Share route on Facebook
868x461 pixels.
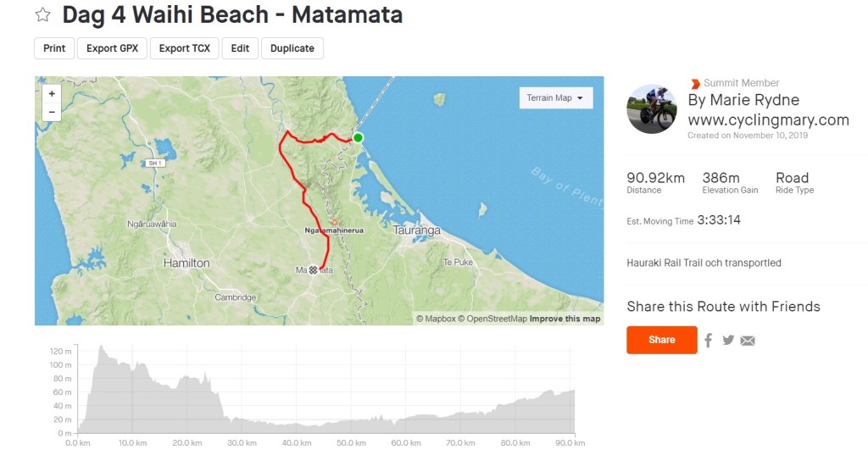(709, 341)
